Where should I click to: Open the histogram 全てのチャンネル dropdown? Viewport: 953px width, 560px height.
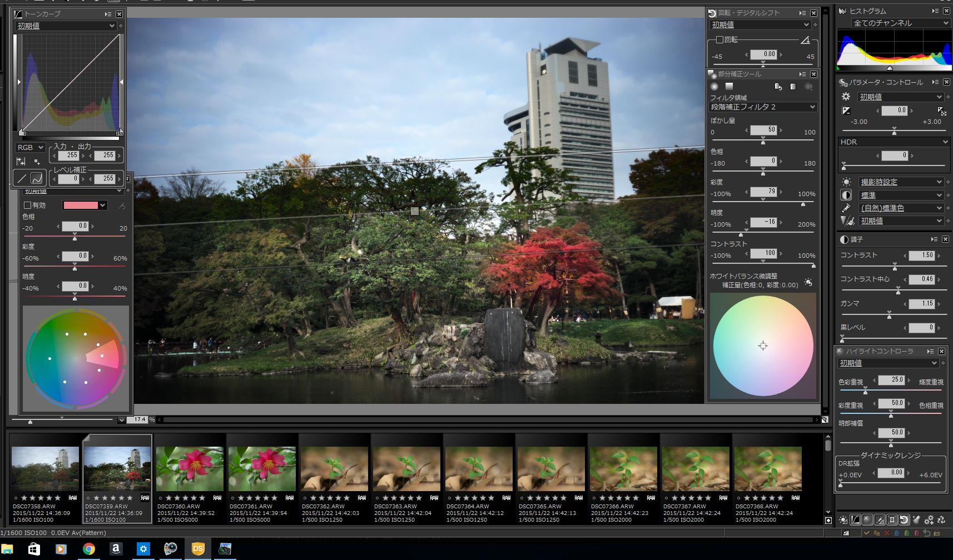(x=900, y=23)
